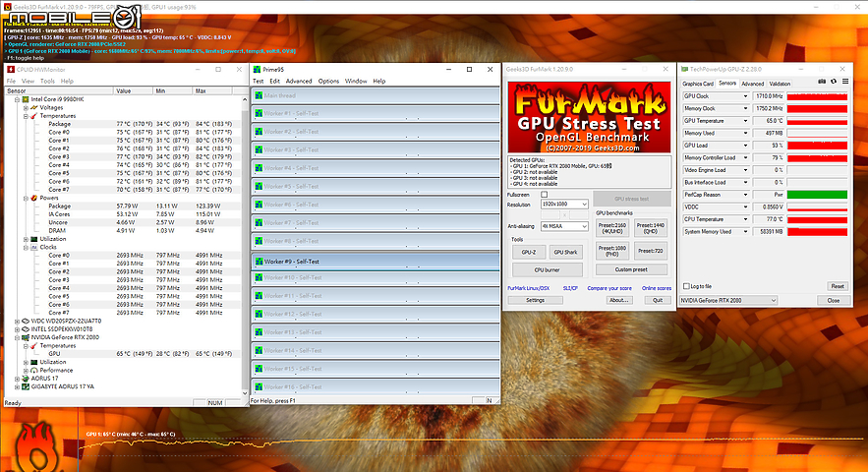Click the HWMonitor vertical scrollbar down arrow
The width and height of the screenshot is (868, 472).
coord(245,392)
